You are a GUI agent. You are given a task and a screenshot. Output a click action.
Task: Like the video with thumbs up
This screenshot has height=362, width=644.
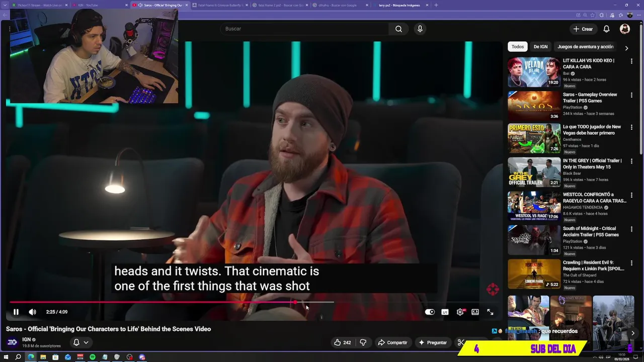[342, 342]
